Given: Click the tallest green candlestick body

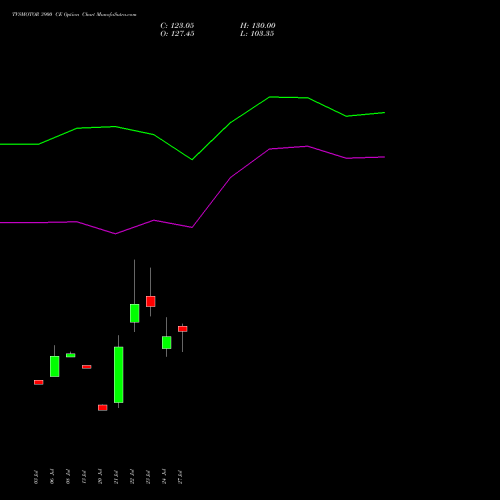Looking at the screenshot, I should tap(119, 375).
